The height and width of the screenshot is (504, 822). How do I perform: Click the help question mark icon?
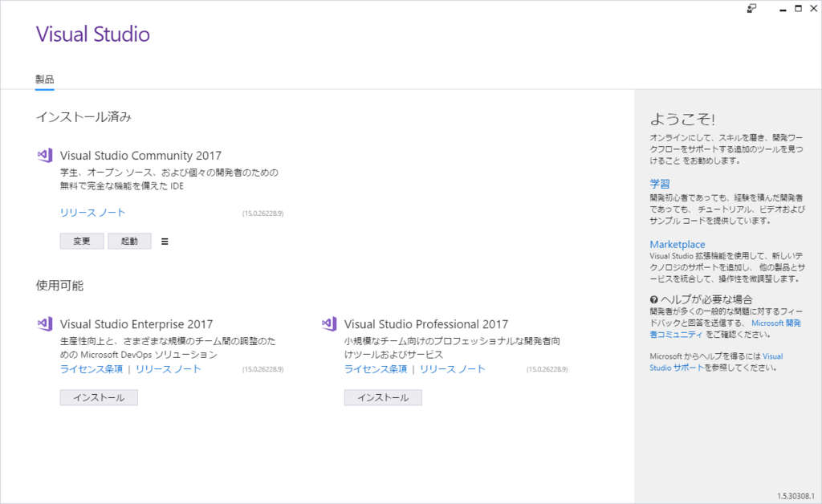(653, 299)
